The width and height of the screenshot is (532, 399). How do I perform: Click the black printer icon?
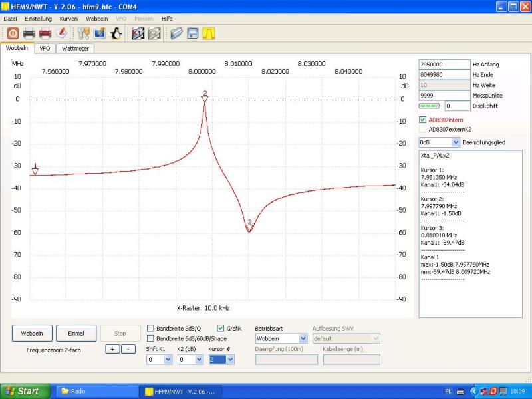click(29, 33)
